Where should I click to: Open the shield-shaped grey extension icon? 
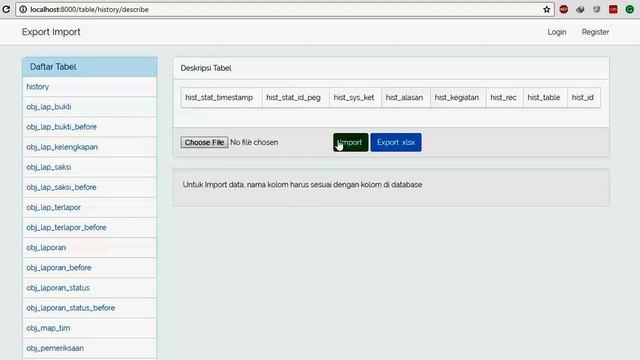tap(597, 9)
